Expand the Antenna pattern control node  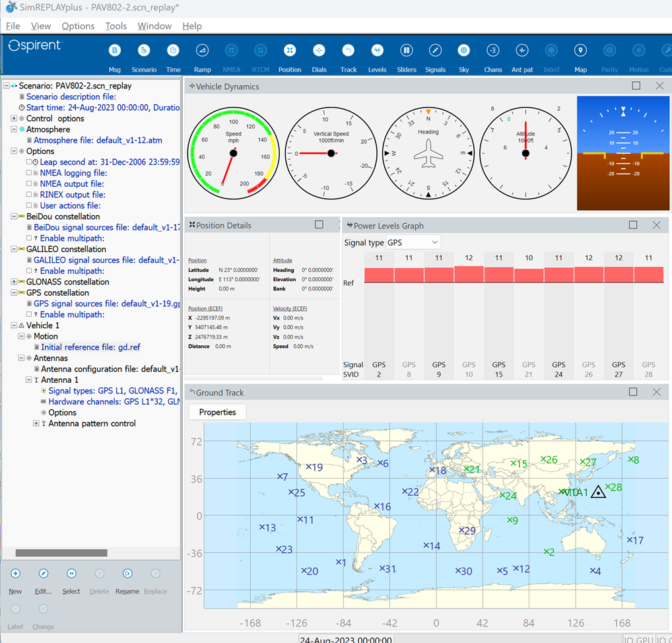click(36, 424)
